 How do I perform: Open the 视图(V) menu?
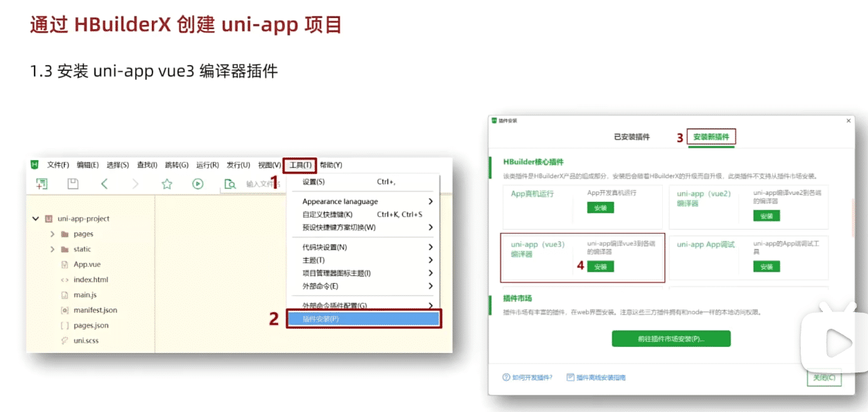click(270, 165)
